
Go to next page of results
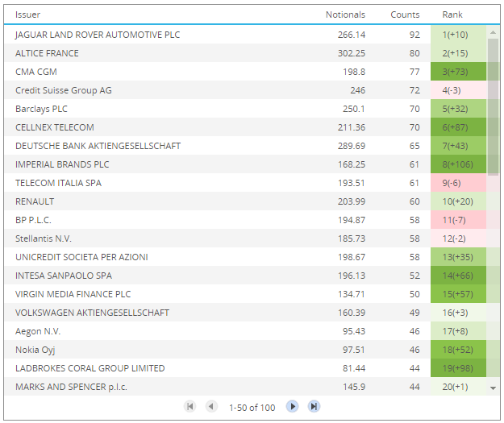(292, 407)
